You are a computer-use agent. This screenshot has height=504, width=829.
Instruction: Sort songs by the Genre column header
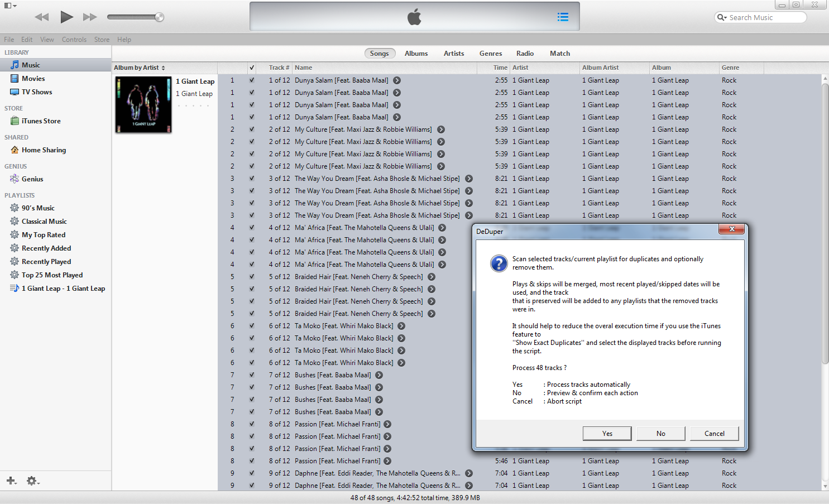(x=741, y=68)
